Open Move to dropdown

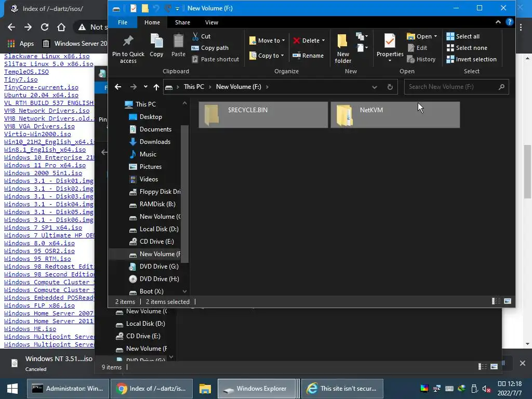click(267, 41)
